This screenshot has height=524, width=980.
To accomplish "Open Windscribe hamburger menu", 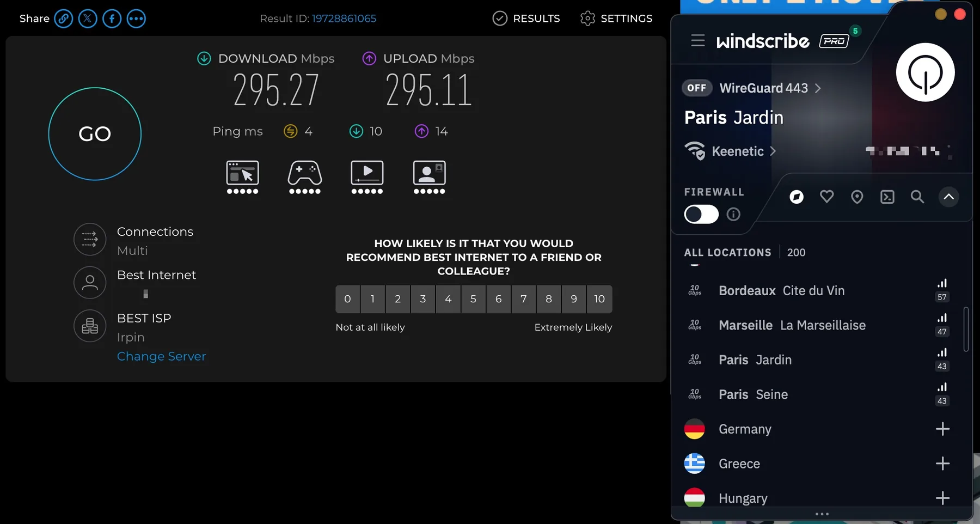I will (698, 40).
